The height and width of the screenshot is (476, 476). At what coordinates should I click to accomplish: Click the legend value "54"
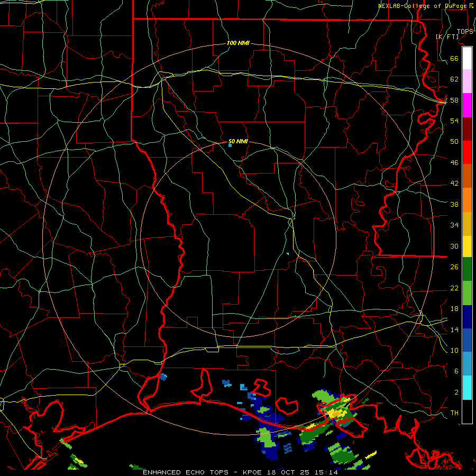[x=454, y=121]
